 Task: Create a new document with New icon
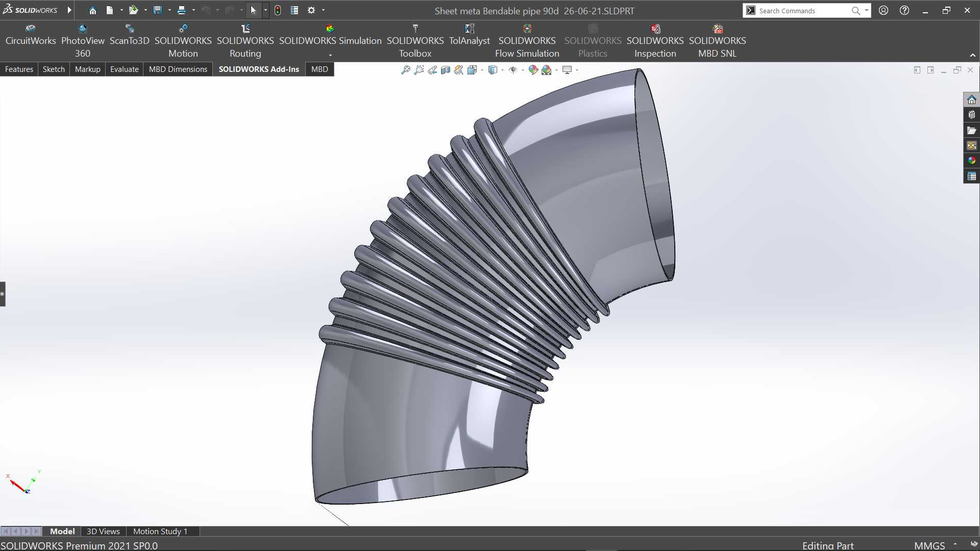[109, 10]
